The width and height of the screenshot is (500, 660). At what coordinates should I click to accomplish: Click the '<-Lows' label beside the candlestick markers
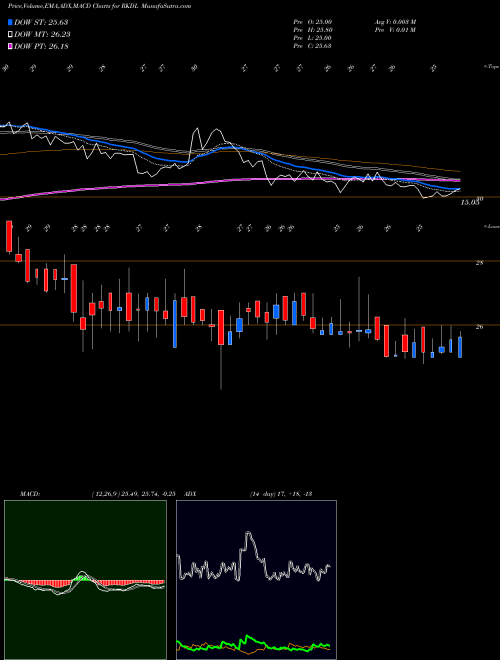click(491, 226)
